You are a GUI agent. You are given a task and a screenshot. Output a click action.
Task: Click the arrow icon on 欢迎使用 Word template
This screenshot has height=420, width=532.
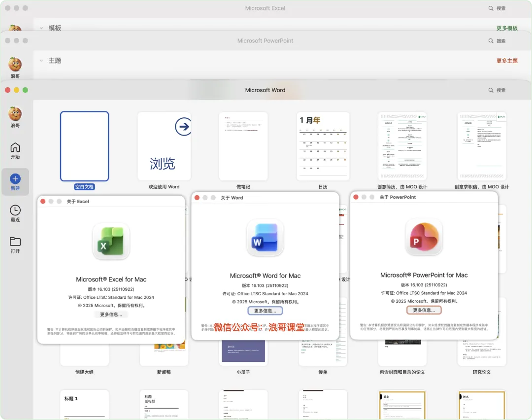point(183,126)
